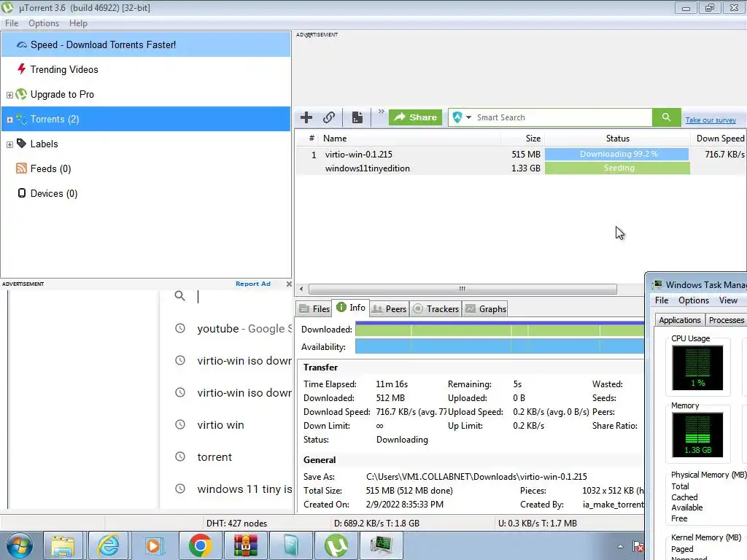The width and height of the screenshot is (747, 560).
Task: Open Options menu in Windows Task Manager
Action: click(x=694, y=300)
